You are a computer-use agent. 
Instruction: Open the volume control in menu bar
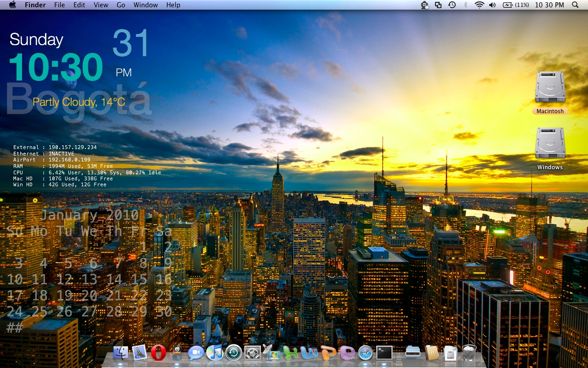click(492, 5)
